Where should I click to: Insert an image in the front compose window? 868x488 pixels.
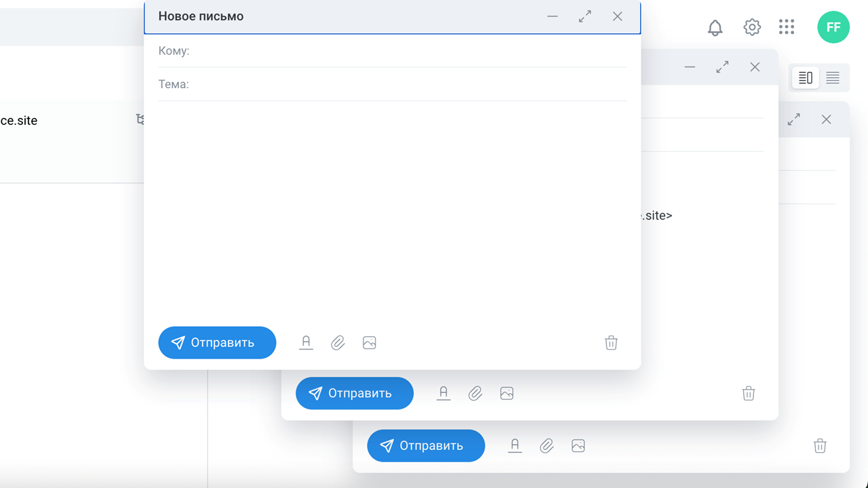tap(369, 343)
